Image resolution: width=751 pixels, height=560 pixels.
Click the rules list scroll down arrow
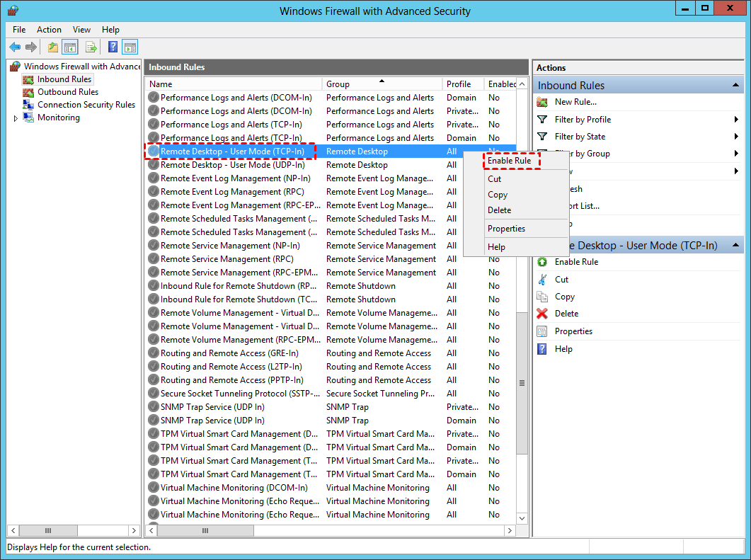pyautogui.click(x=522, y=518)
